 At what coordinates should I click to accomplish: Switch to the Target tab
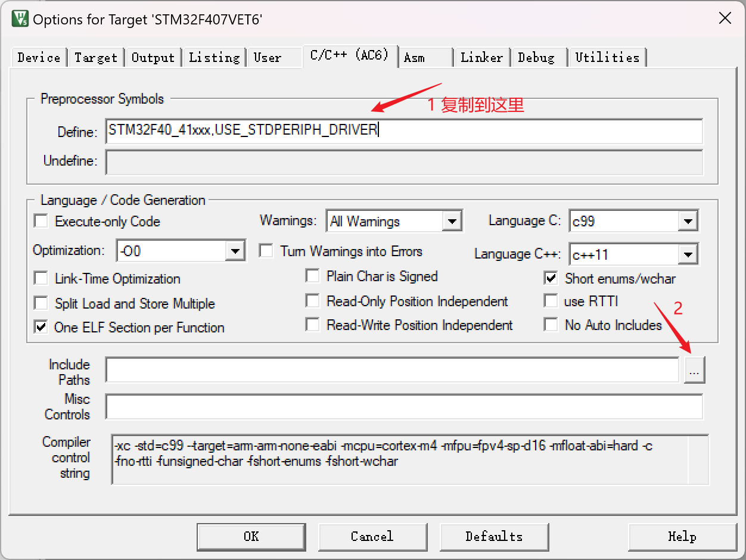(96, 57)
